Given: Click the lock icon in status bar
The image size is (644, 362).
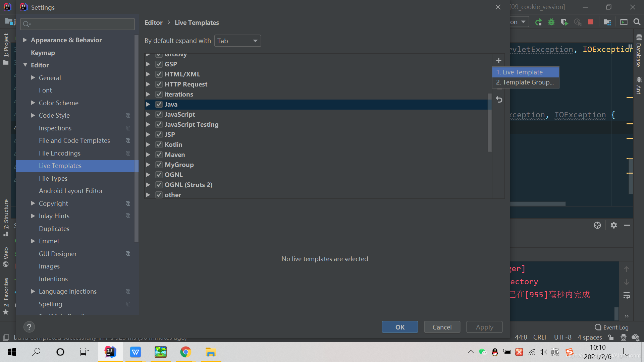Looking at the screenshot, I should (x=611, y=337).
